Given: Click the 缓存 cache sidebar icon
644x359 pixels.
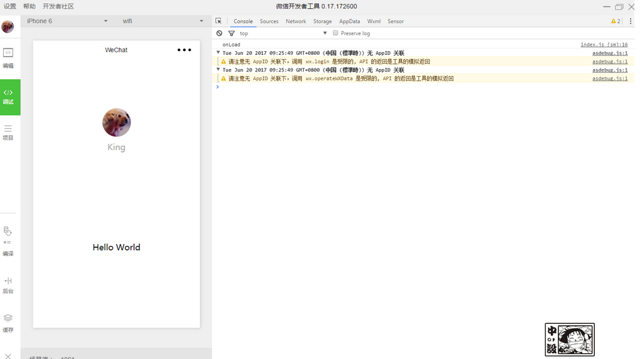Looking at the screenshot, I should point(8,324).
